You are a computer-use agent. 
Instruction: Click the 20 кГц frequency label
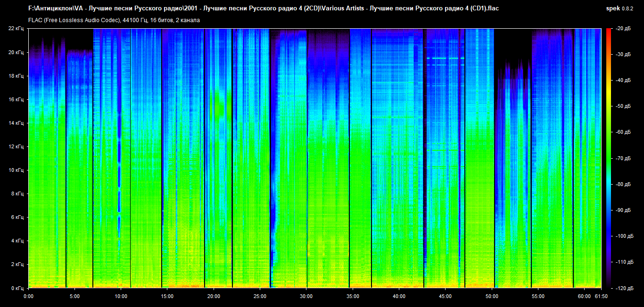pyautogui.click(x=17, y=52)
